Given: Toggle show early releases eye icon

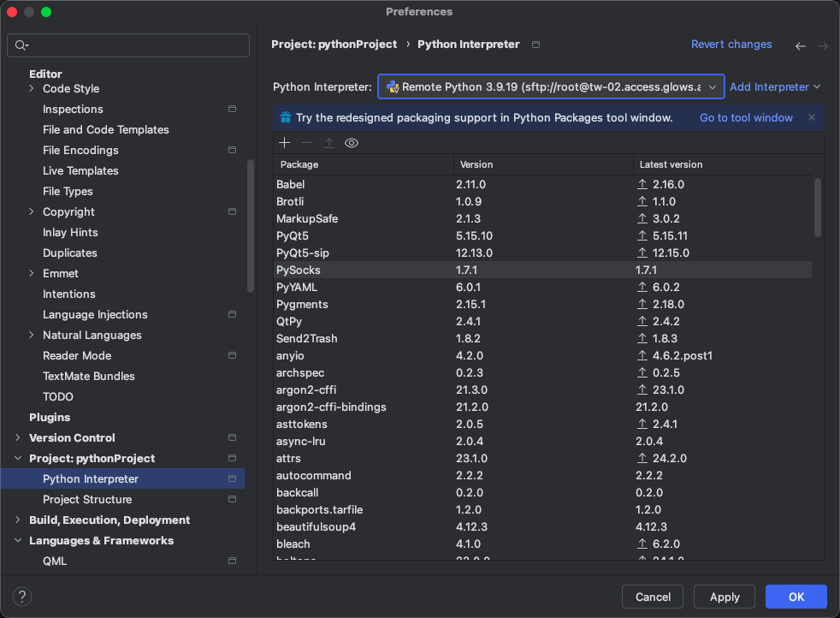Looking at the screenshot, I should [x=352, y=143].
